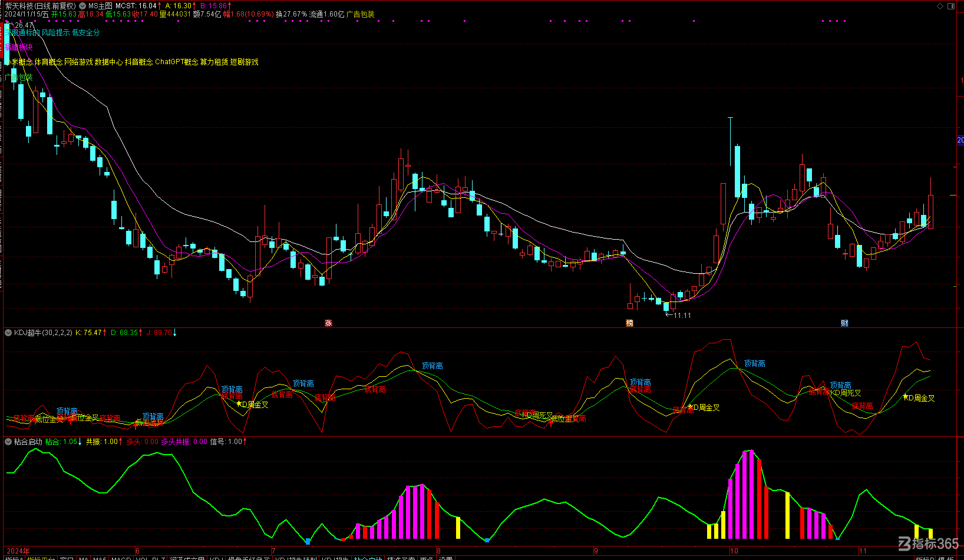The height and width of the screenshot is (560, 964).
Task: Open the KDJ超牛 panel dropdown circle
Action: tap(8, 333)
